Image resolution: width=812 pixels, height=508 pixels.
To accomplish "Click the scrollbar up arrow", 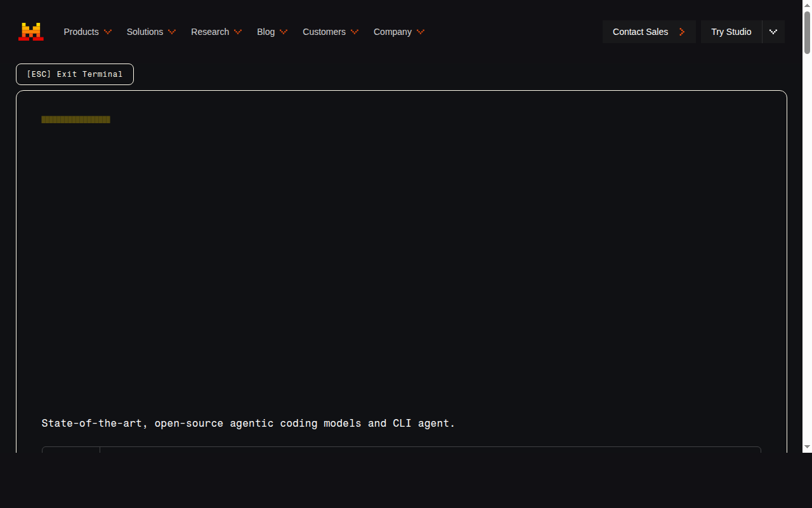I will [x=807, y=5].
